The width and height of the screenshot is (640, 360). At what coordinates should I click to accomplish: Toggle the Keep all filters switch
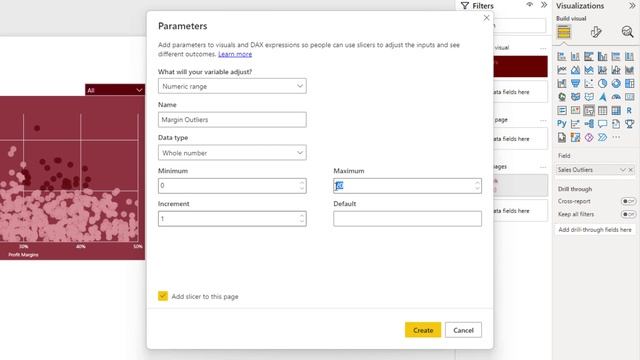click(628, 214)
